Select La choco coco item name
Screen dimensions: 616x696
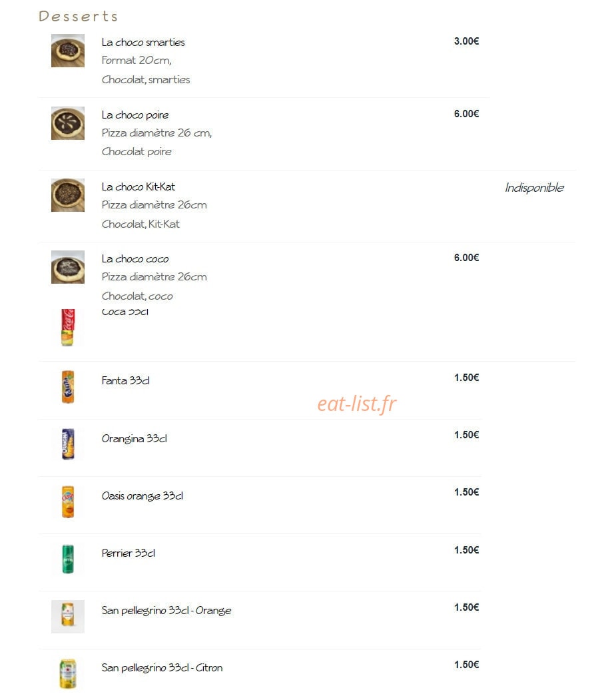[x=135, y=259]
